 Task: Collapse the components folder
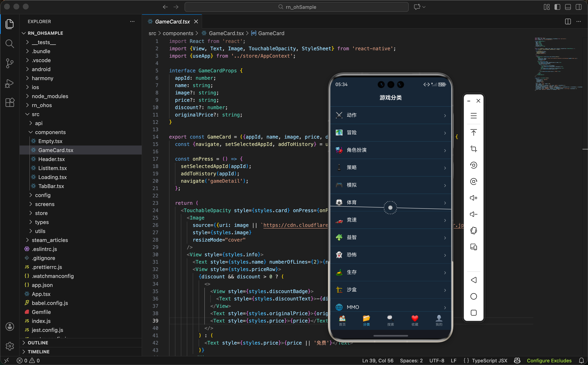[50, 132]
